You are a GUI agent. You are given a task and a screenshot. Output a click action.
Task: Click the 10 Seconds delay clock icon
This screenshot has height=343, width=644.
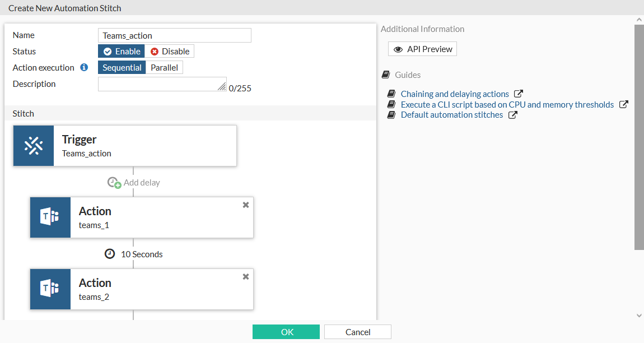click(x=110, y=254)
